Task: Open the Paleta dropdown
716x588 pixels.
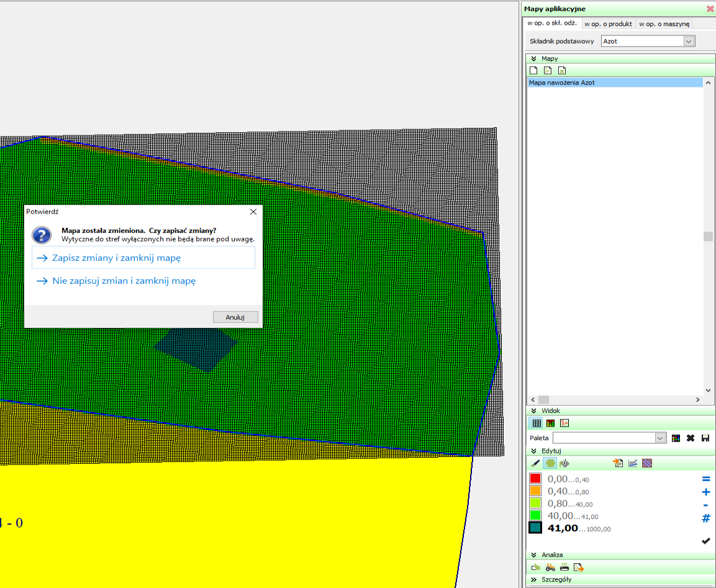Action: click(x=660, y=438)
